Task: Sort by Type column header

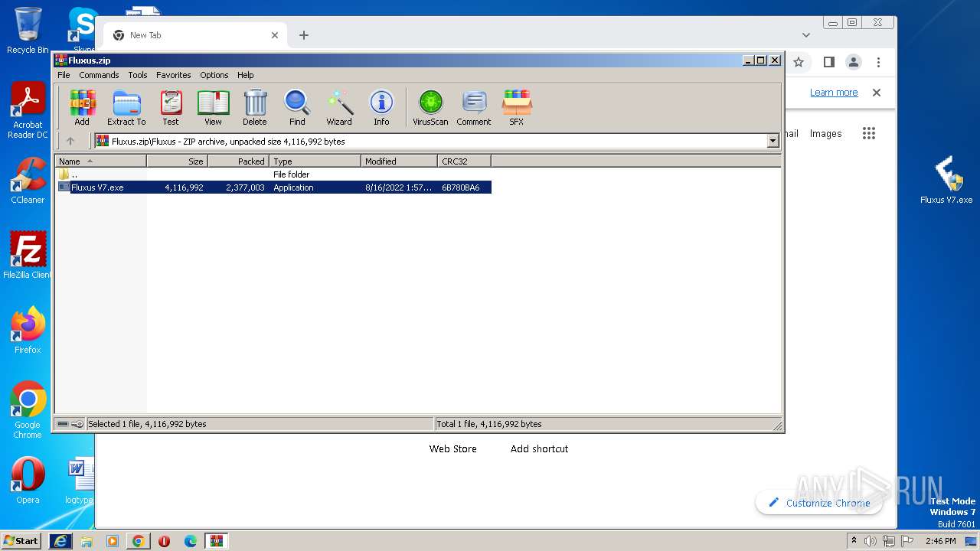Action: pyautogui.click(x=315, y=161)
